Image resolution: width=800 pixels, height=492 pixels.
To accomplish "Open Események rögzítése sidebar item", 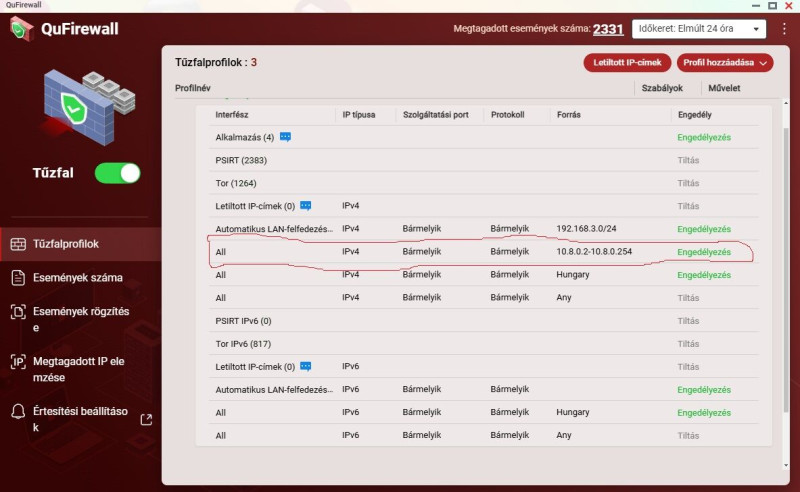I will [x=81, y=319].
